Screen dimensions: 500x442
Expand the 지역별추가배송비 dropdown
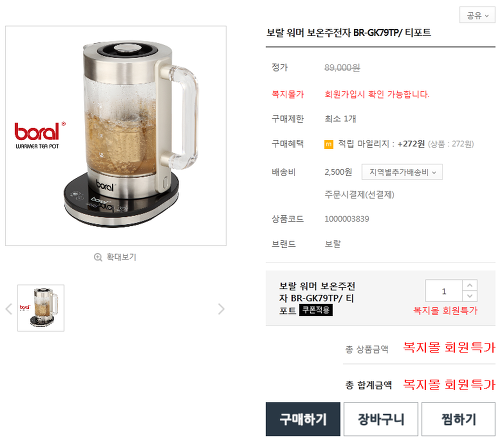click(402, 172)
